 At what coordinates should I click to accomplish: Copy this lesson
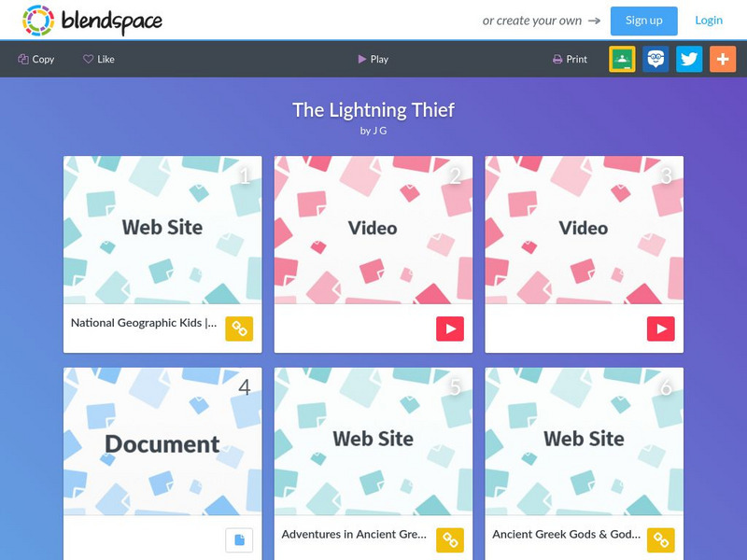[x=36, y=59]
